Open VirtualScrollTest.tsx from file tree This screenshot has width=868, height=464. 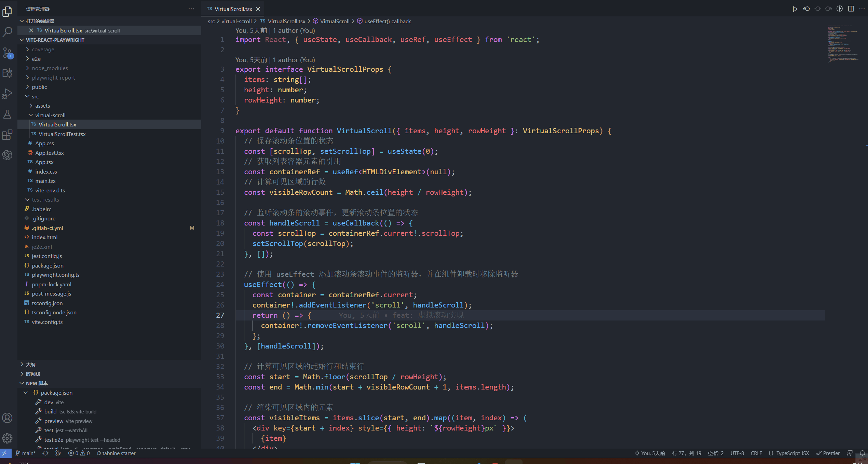pyautogui.click(x=62, y=134)
